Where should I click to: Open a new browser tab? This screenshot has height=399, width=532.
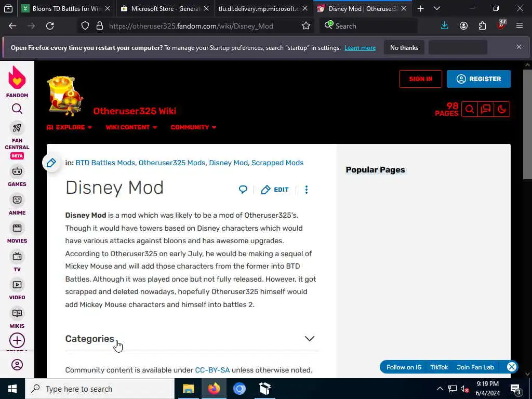pyautogui.click(x=421, y=9)
